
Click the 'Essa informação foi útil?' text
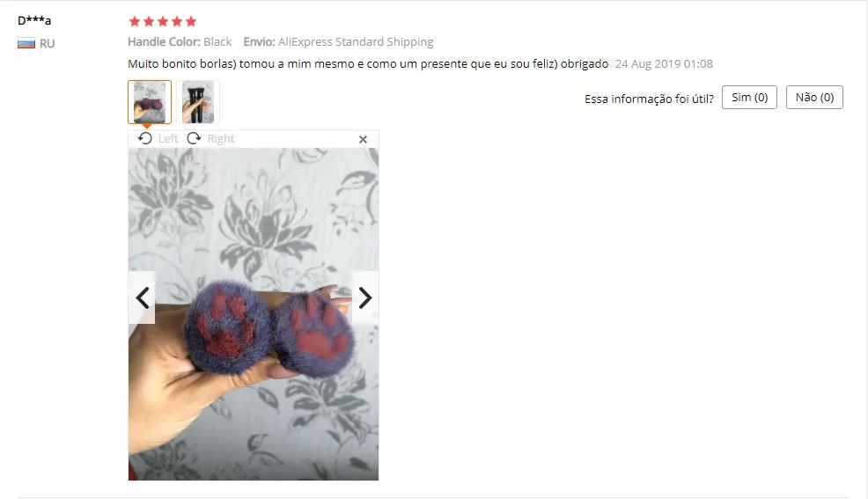pos(650,99)
